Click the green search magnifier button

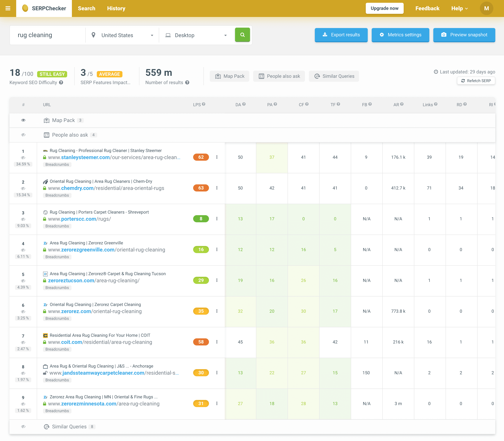click(242, 35)
